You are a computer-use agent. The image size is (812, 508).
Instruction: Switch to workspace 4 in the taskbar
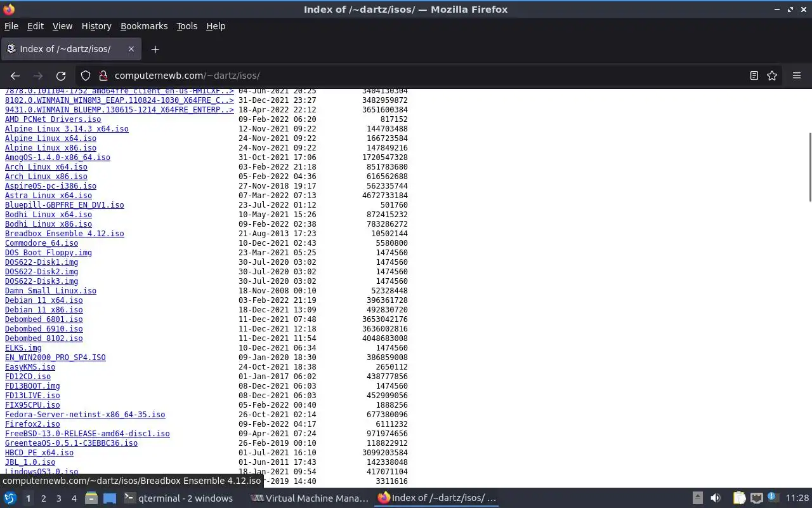[x=74, y=498]
